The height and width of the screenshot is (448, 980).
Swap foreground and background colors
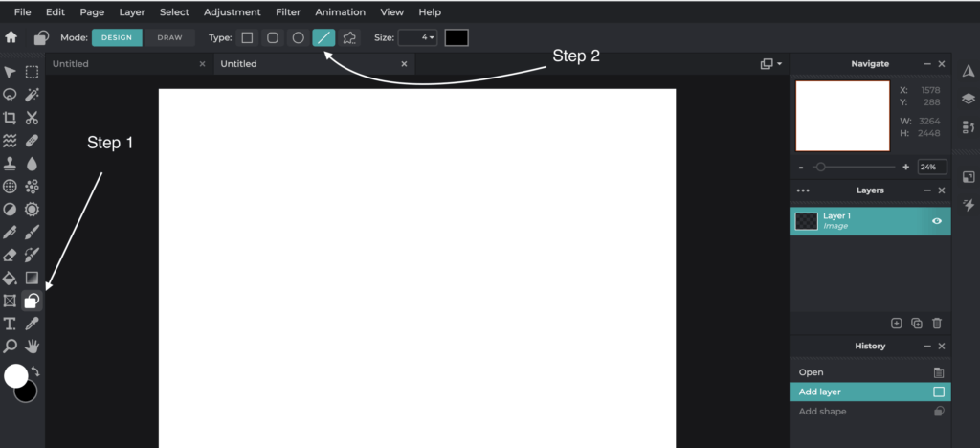[35, 371]
